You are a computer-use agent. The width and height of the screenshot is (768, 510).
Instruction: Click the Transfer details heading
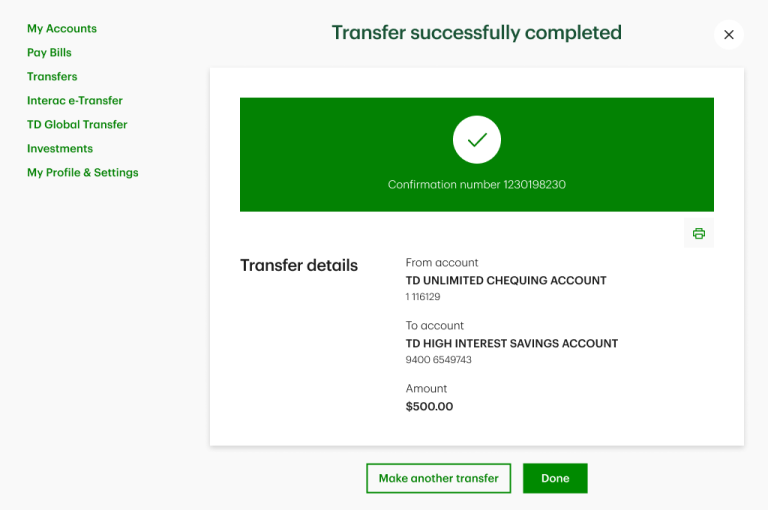click(x=299, y=265)
